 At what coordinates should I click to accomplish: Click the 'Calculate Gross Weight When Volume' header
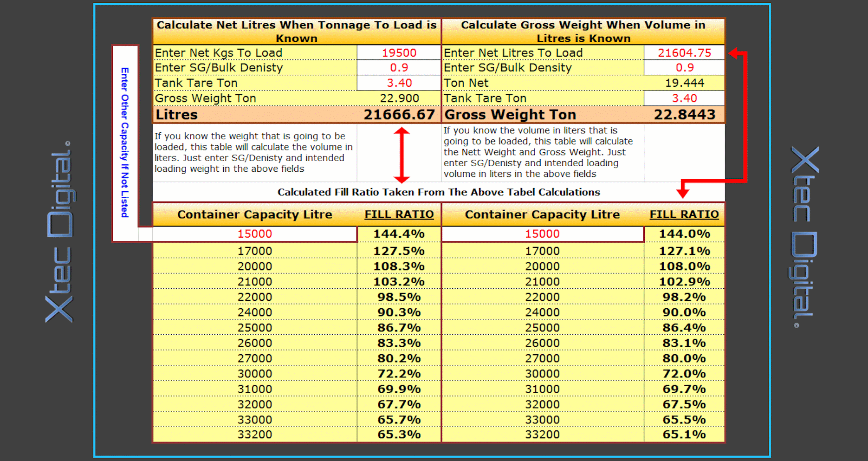point(583,32)
